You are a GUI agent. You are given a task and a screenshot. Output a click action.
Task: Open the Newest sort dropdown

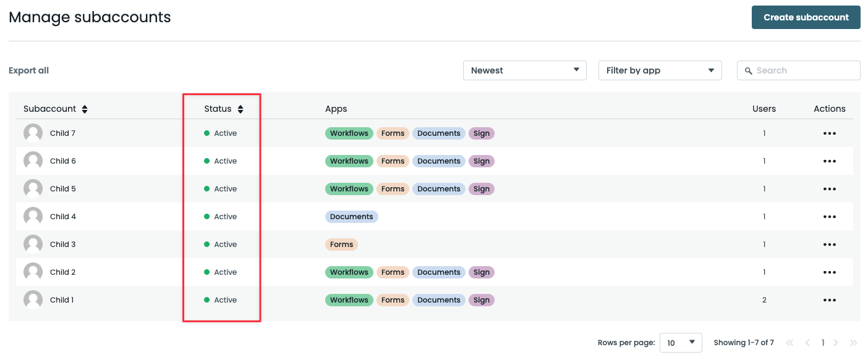coord(524,70)
